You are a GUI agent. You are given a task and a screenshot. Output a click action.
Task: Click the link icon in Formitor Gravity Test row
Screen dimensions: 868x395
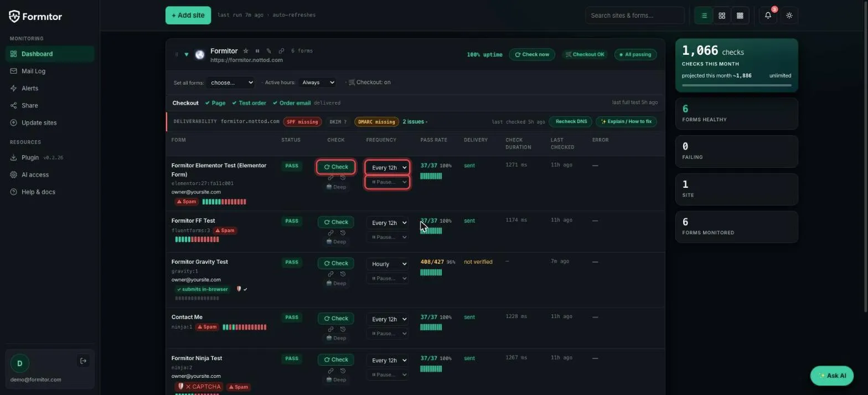(x=330, y=274)
